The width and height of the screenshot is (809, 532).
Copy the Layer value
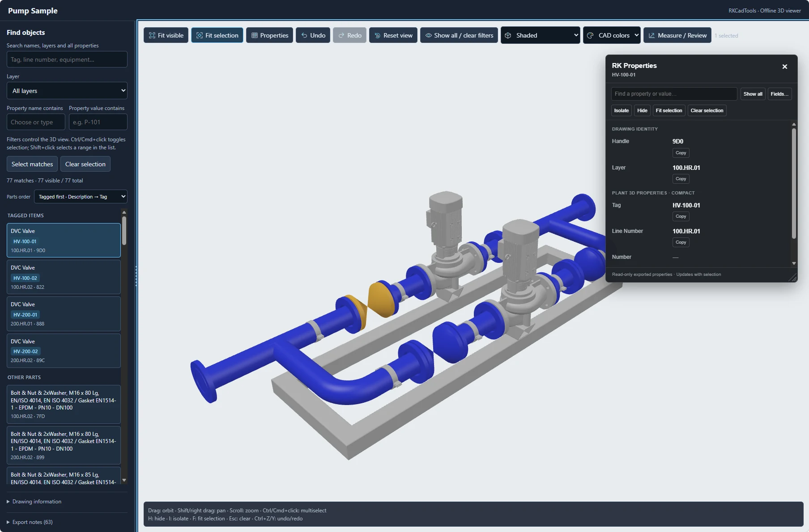click(x=681, y=179)
